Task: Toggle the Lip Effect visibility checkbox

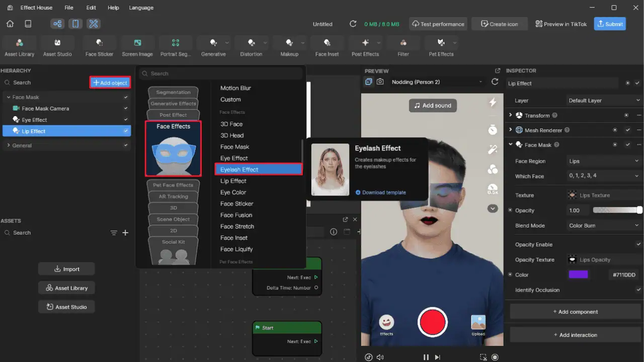Action: pyautogui.click(x=126, y=131)
